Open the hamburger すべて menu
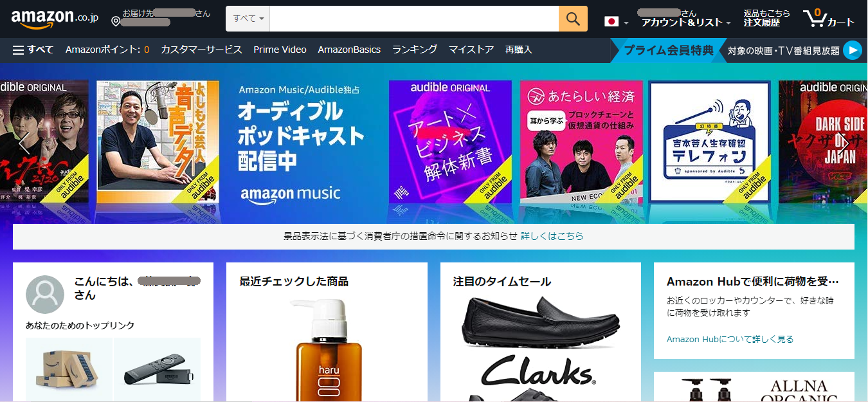Viewport: 868px width, 402px height. pos(33,50)
